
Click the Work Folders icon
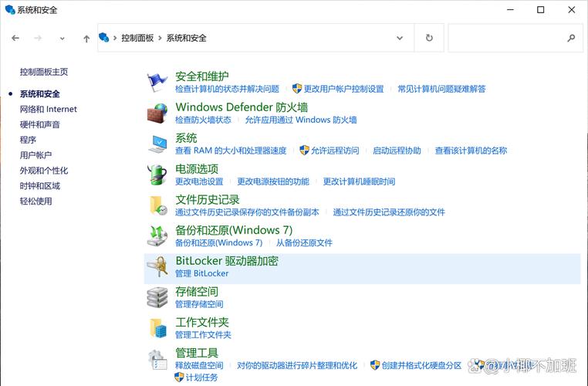tap(157, 328)
